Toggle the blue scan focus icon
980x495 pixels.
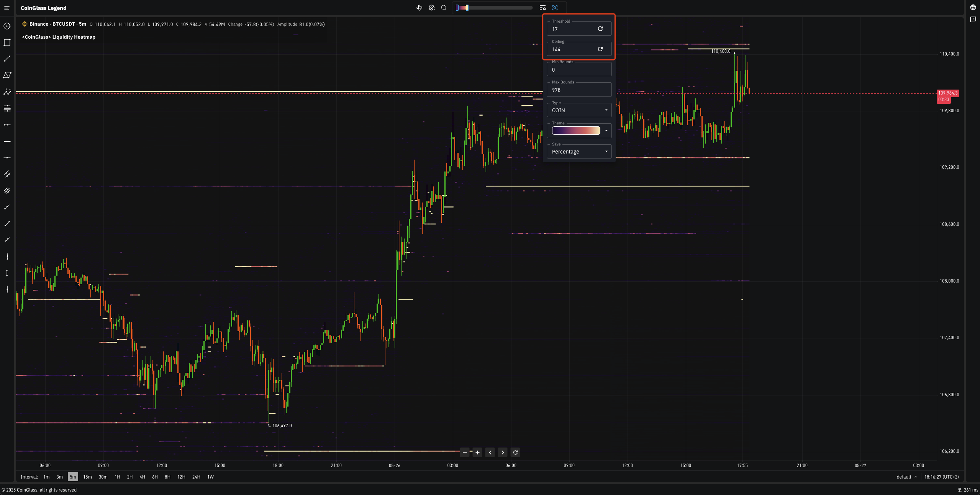[x=555, y=8]
